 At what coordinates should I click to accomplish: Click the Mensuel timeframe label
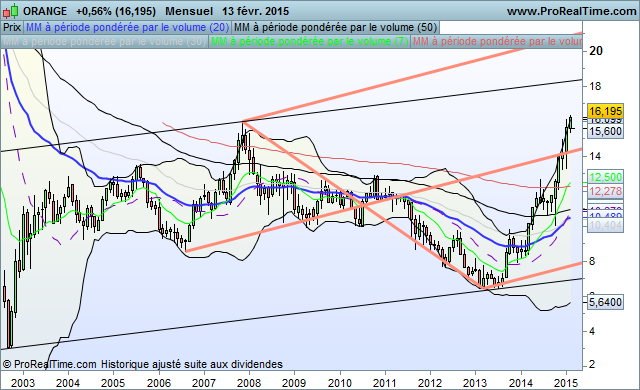click(x=189, y=11)
